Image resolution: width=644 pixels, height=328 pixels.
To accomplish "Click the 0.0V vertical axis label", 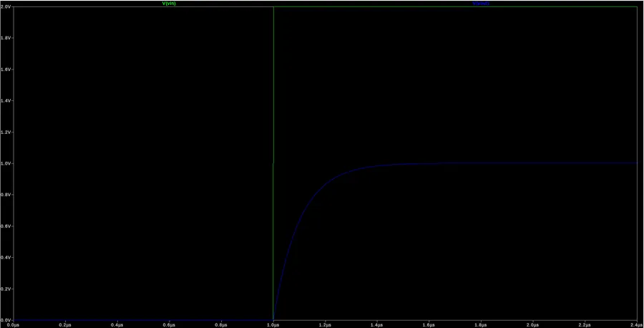I will [x=5, y=320].
